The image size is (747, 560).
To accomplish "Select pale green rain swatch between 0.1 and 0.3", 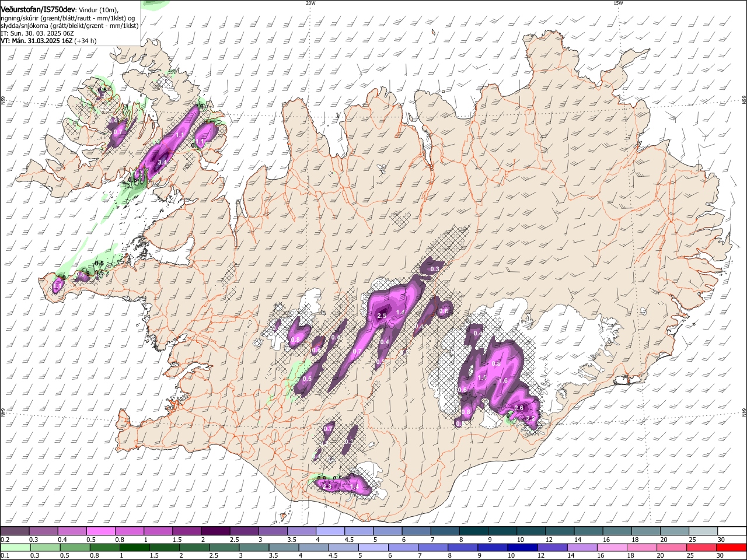I will tap(15, 547).
